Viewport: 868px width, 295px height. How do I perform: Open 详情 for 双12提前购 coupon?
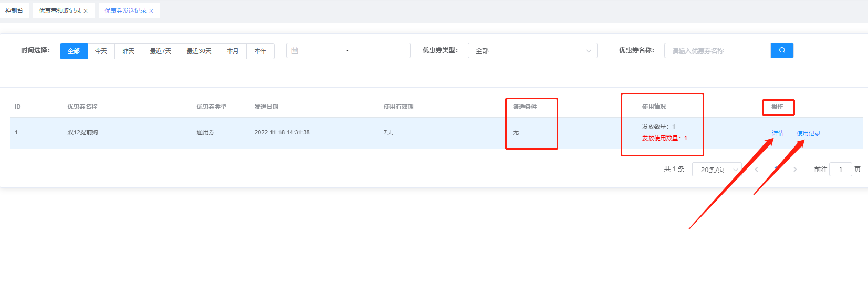tap(778, 133)
